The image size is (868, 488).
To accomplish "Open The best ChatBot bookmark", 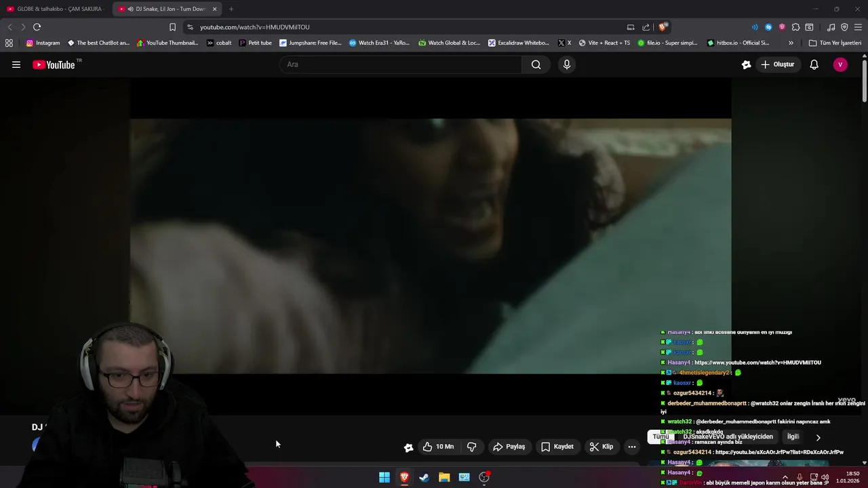I will coord(98,43).
